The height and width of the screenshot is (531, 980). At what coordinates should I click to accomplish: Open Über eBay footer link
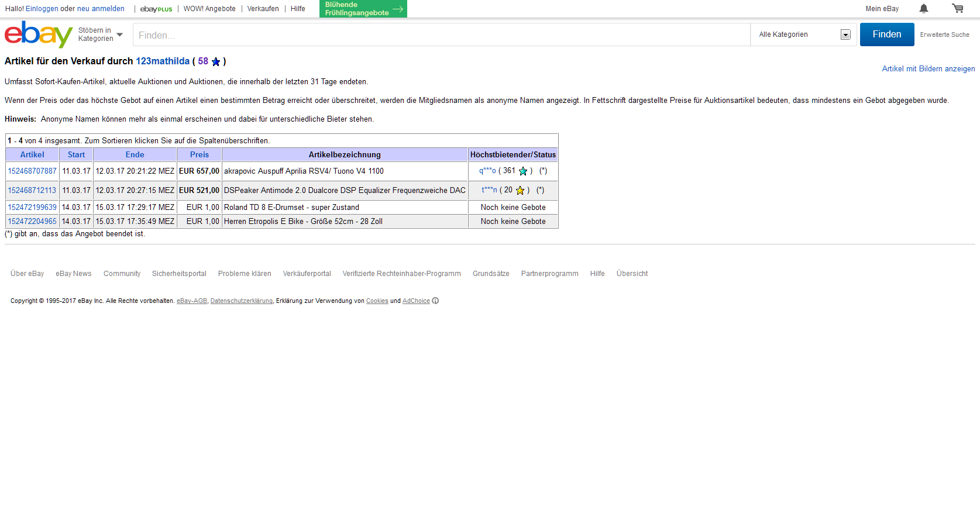click(27, 274)
